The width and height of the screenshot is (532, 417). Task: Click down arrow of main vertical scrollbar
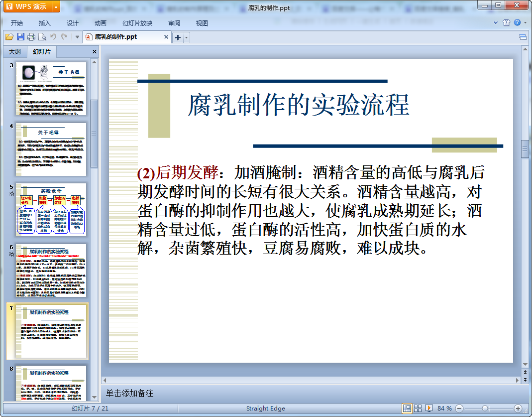(525, 364)
